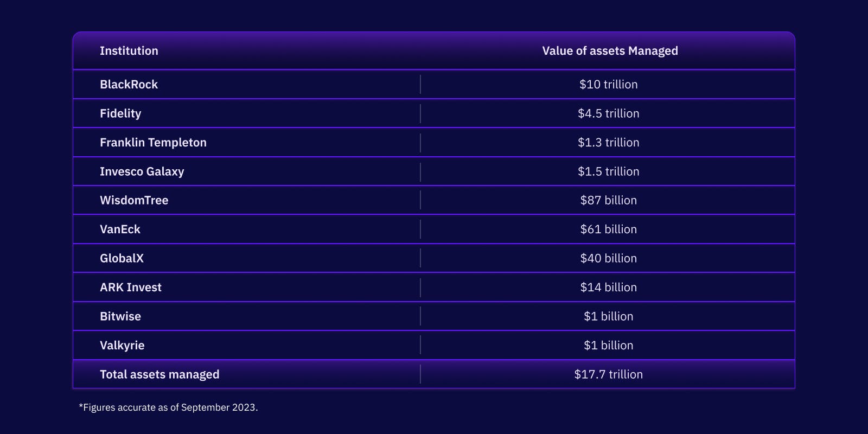Select the $10 trillion value cell
Screen dimensions: 868x434
tap(608, 85)
